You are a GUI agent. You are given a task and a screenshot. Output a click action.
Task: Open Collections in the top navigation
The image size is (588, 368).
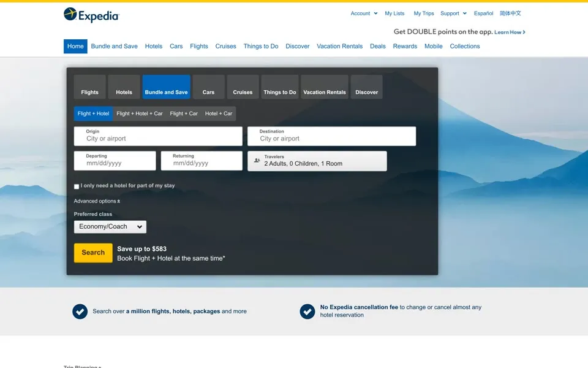pos(465,46)
